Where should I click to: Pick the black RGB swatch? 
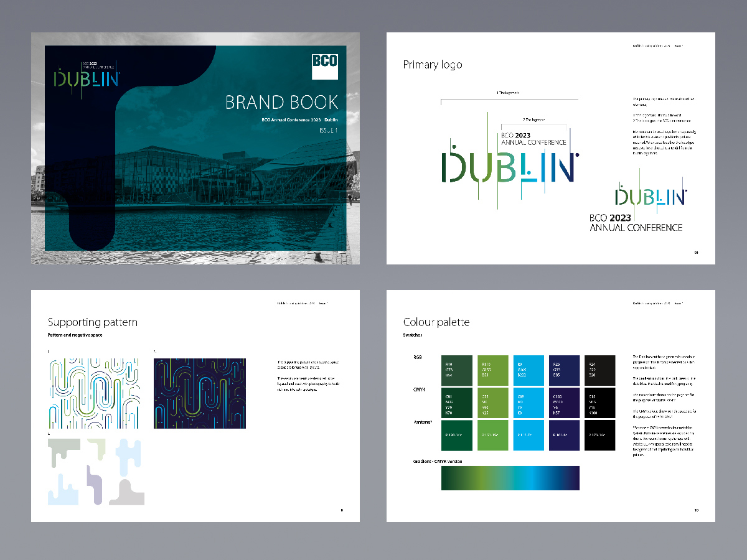coord(600,370)
